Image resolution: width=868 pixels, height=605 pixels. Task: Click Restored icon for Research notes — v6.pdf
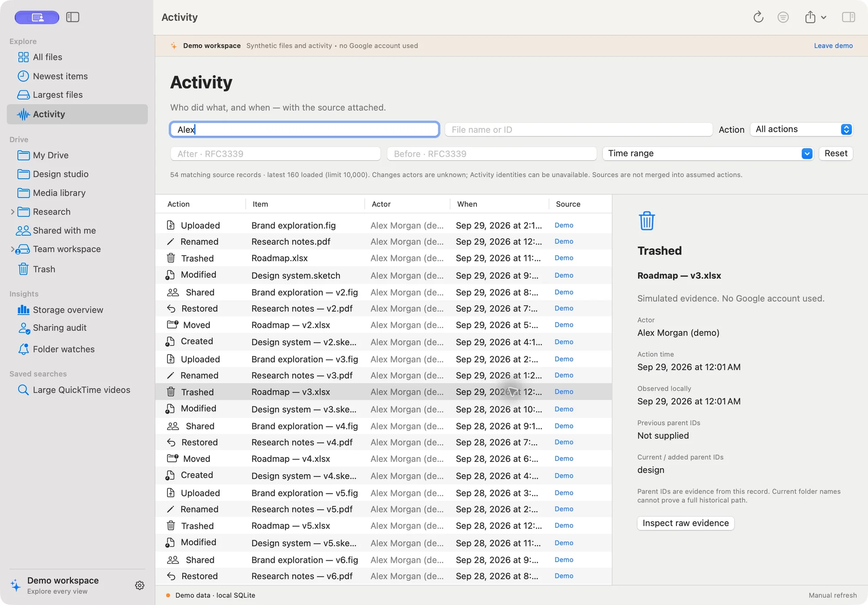click(x=171, y=576)
